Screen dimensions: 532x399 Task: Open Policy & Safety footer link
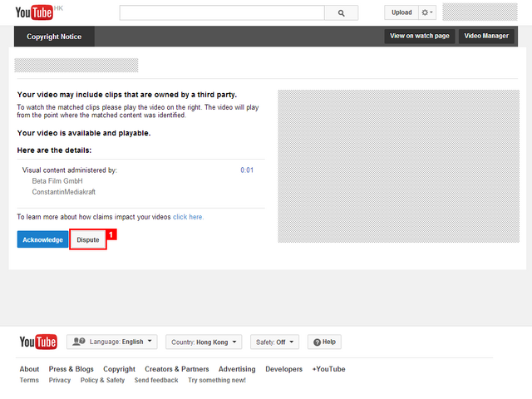(x=102, y=380)
